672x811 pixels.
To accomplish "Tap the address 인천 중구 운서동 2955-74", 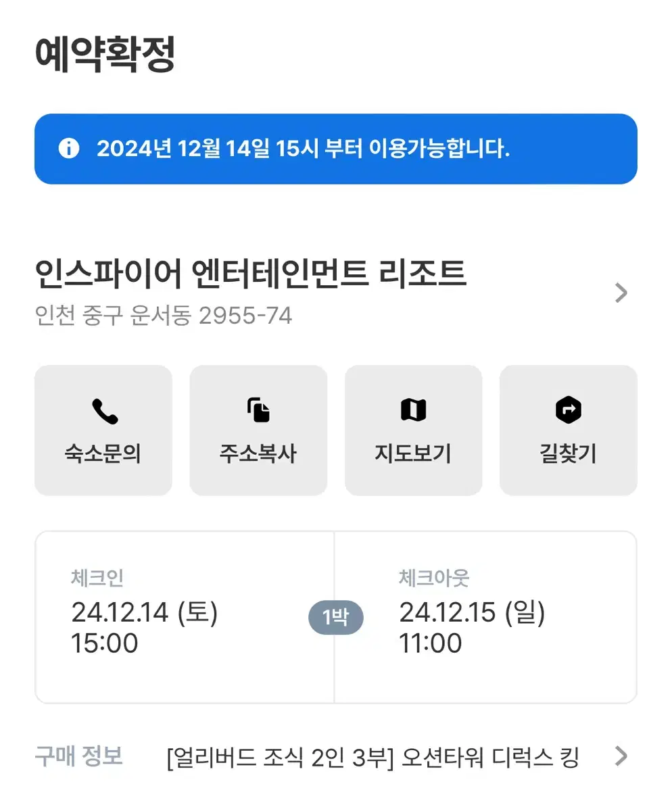I will point(164,316).
